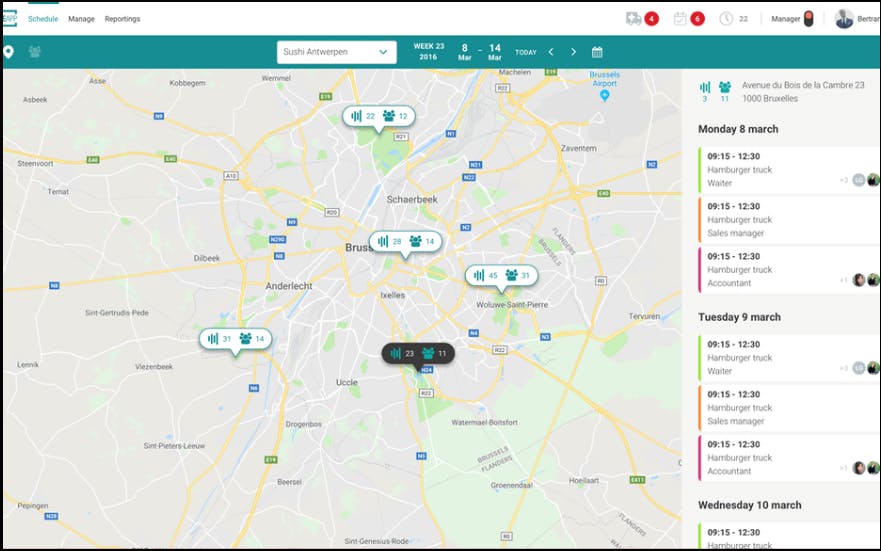Screen dimensions: 881x551
Task: Click the shifts bar icon above number 3
Action: click(x=705, y=87)
